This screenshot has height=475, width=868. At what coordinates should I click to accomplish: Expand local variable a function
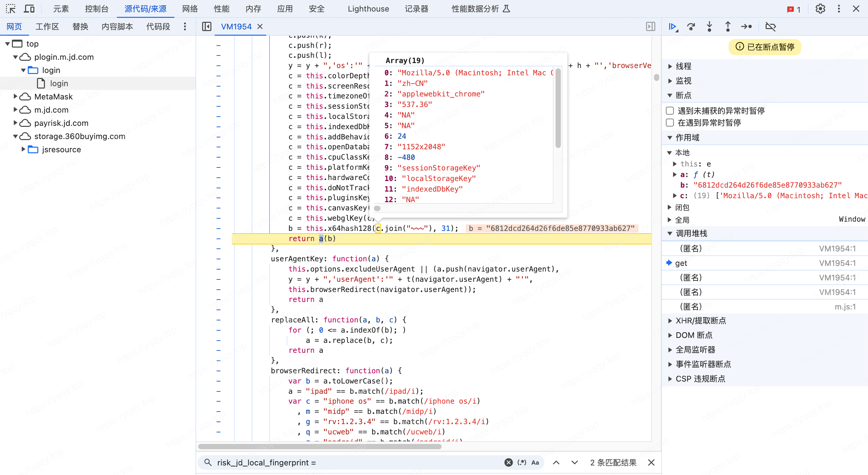(675, 174)
